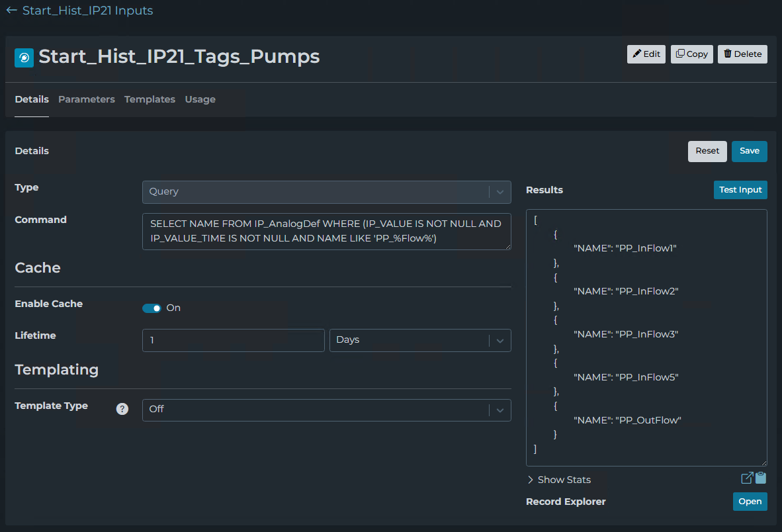Click the back arrow to Start_Hist_IP21 Inputs
Image resolution: width=782 pixels, height=532 pixels.
tap(11, 11)
